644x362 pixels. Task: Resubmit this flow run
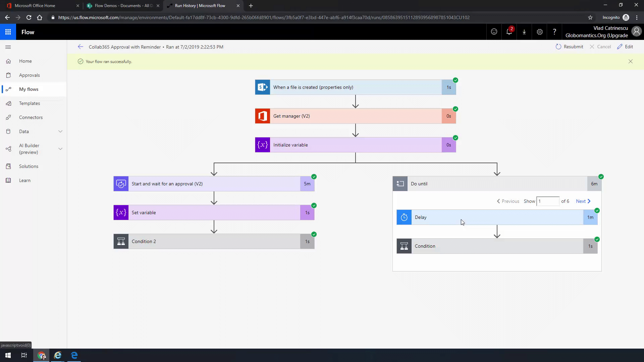tap(570, 47)
